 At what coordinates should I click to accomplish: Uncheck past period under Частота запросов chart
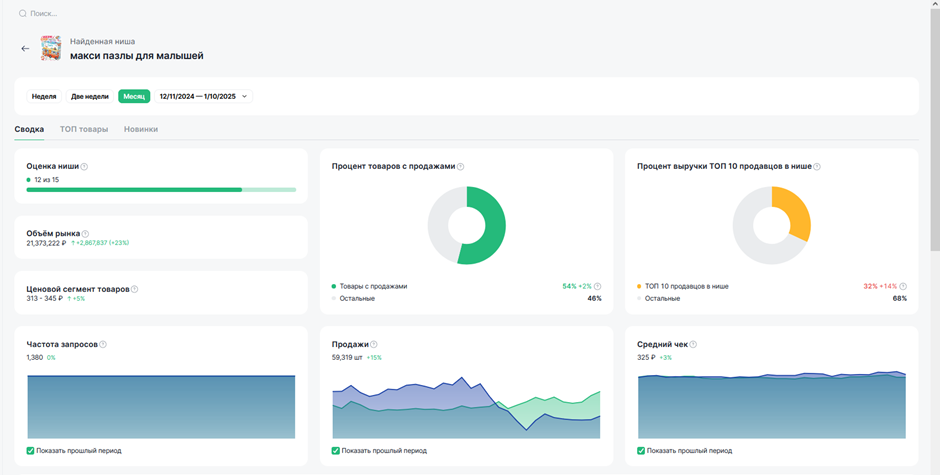click(x=31, y=450)
